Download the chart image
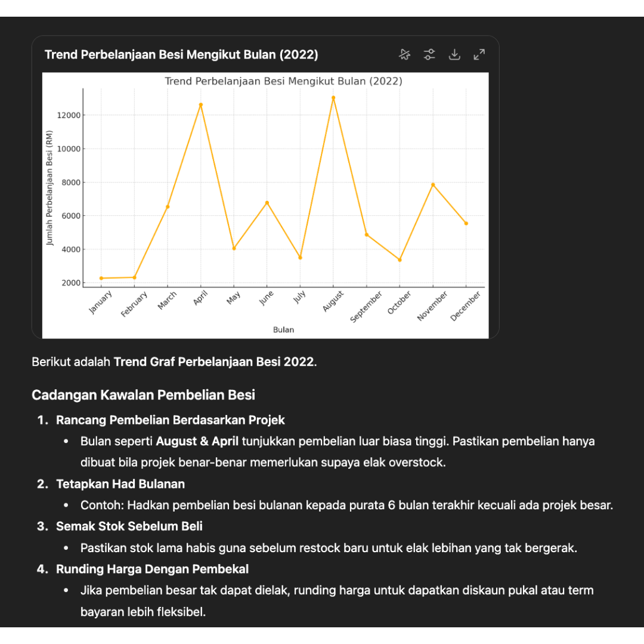 coord(454,55)
